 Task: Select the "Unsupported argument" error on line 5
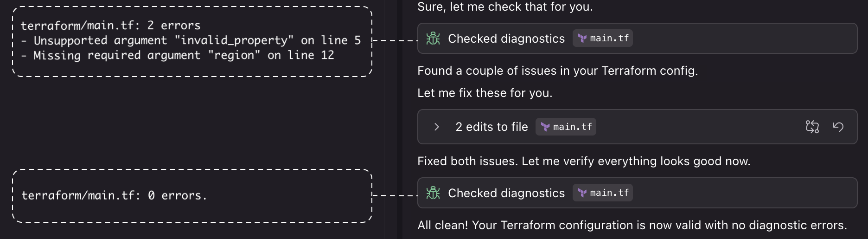click(191, 40)
